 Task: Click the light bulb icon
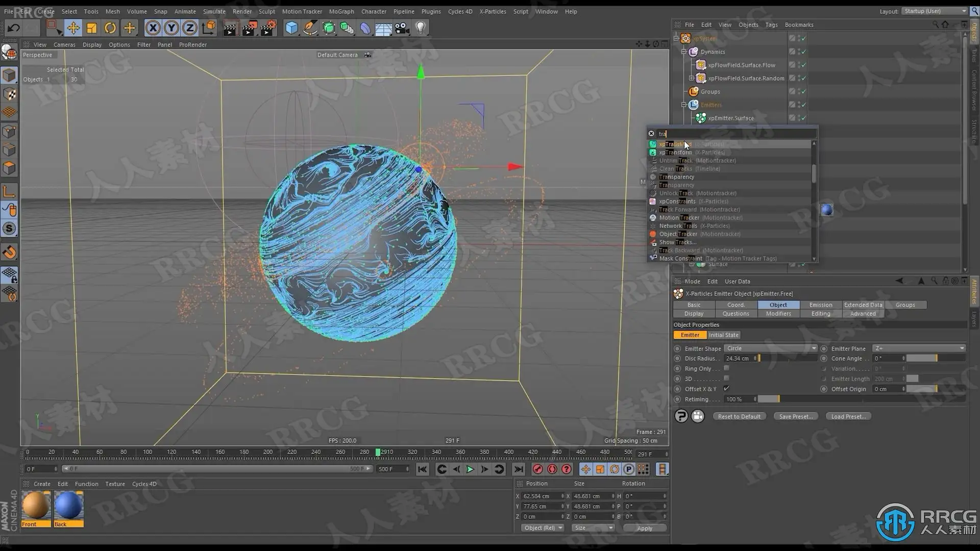(x=421, y=28)
